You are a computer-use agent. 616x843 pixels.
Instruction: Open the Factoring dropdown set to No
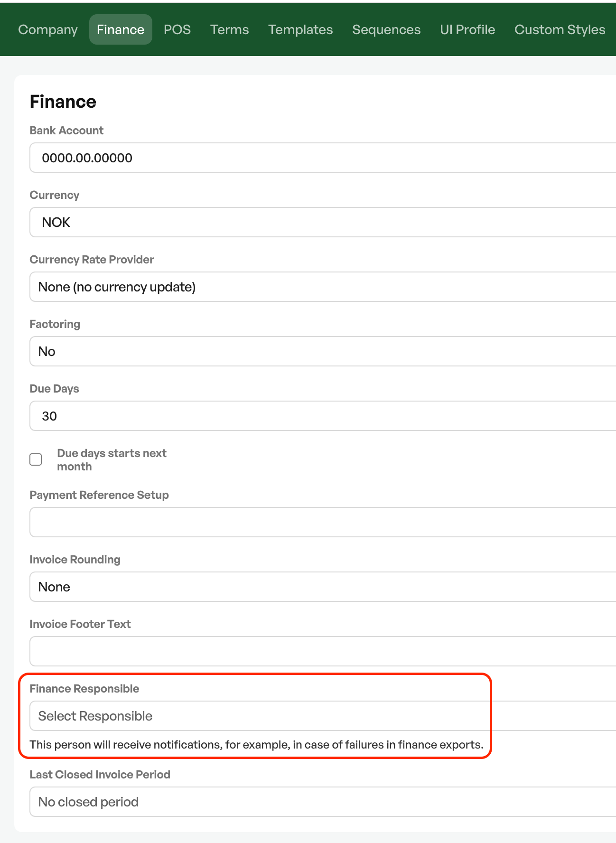323,351
